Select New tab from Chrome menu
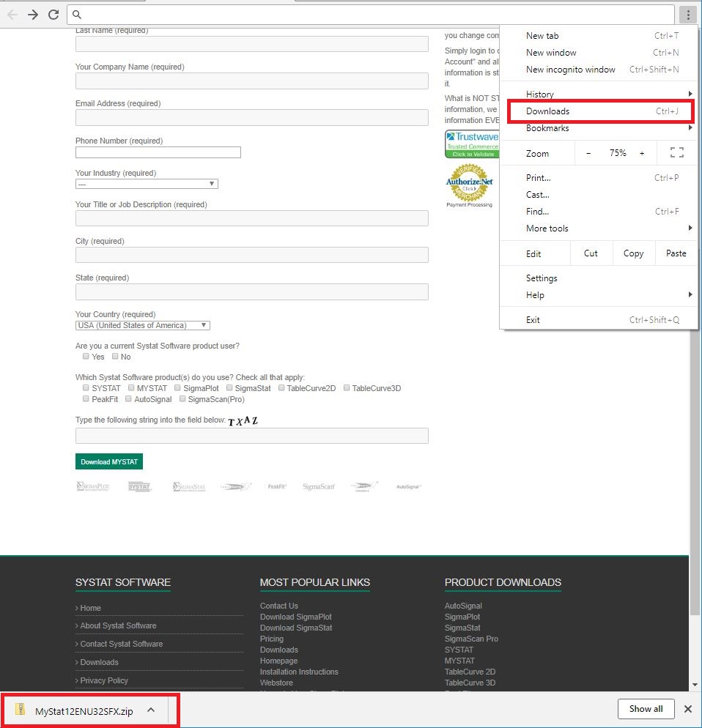The height and width of the screenshot is (728, 702). pyautogui.click(x=599, y=36)
